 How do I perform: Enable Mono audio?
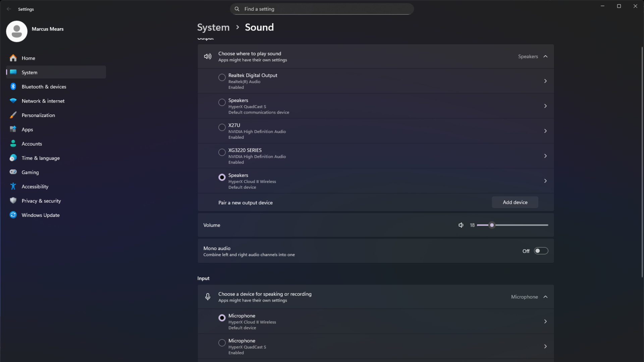[541, 251]
